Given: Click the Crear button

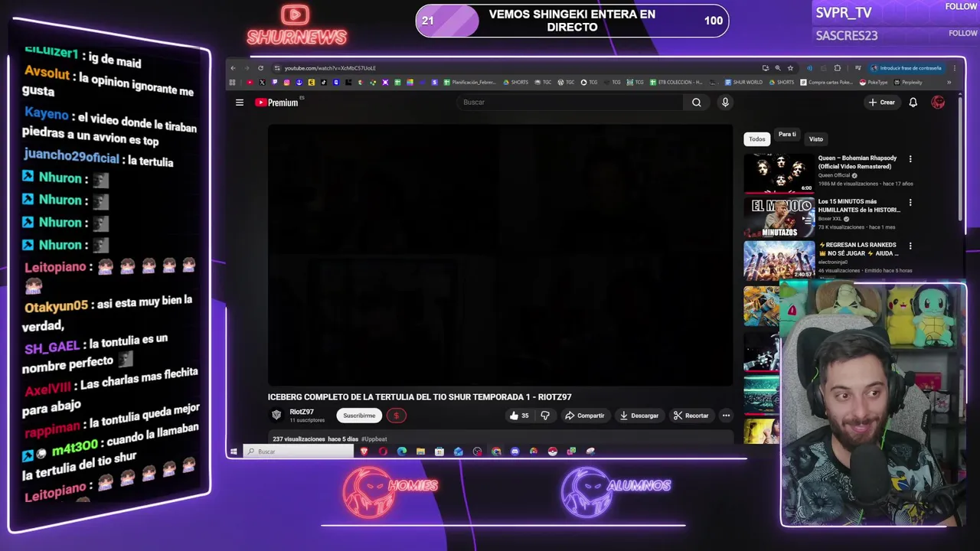Looking at the screenshot, I should (x=881, y=103).
